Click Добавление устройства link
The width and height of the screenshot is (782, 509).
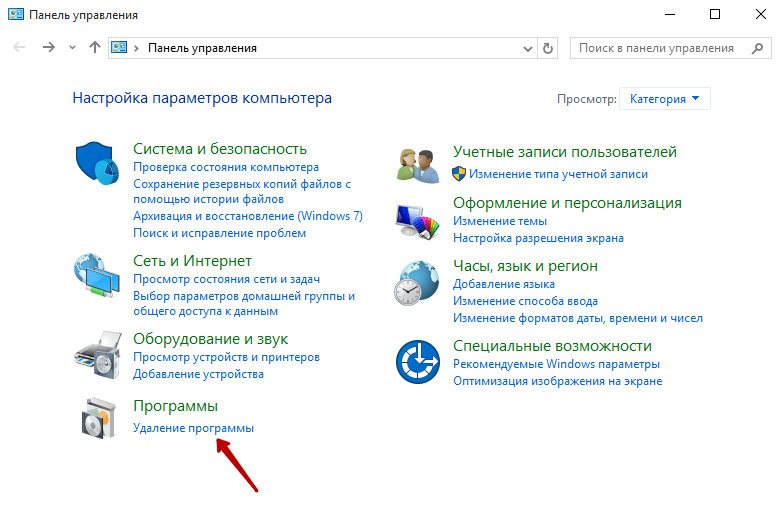point(198,374)
